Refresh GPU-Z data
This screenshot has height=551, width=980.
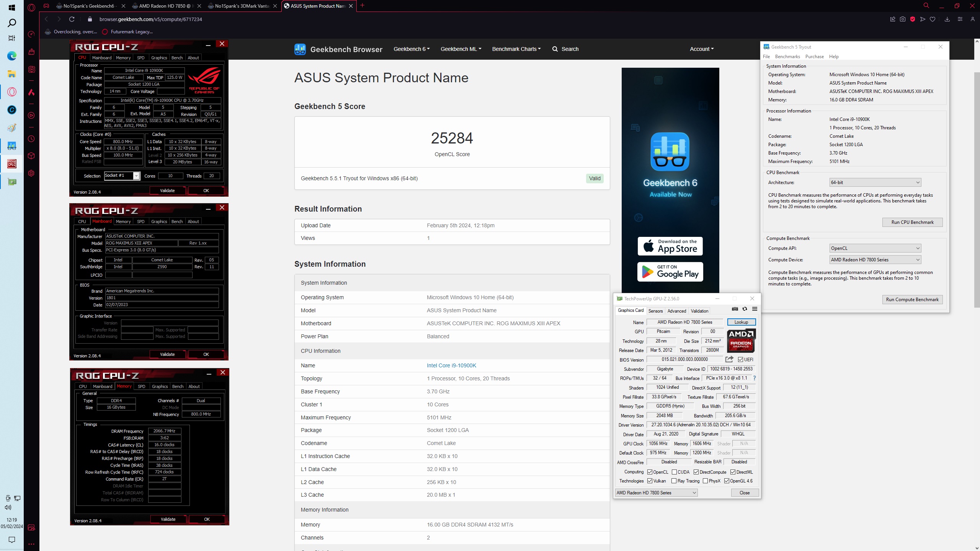[x=745, y=309]
